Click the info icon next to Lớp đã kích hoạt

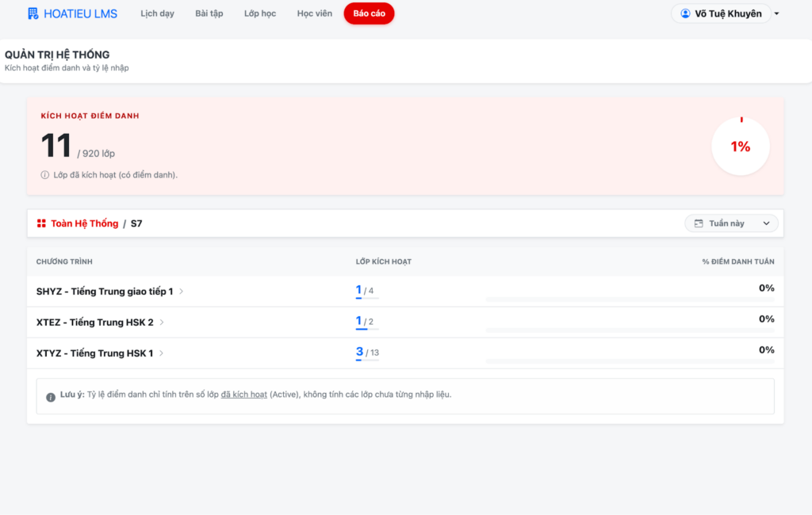tap(45, 174)
